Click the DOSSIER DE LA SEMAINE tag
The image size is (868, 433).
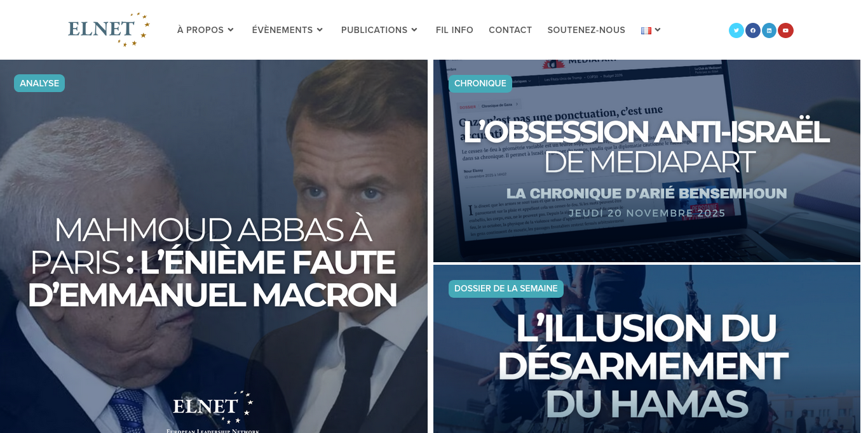point(506,289)
